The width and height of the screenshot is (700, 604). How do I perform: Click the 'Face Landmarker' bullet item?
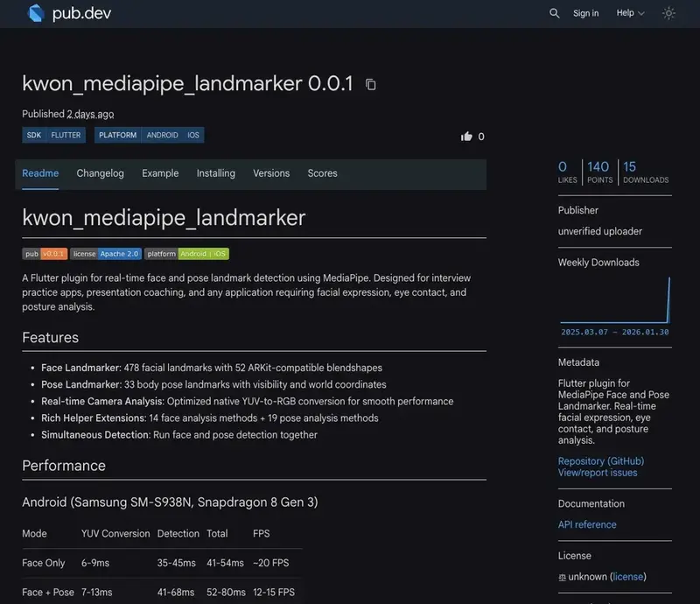pos(212,368)
